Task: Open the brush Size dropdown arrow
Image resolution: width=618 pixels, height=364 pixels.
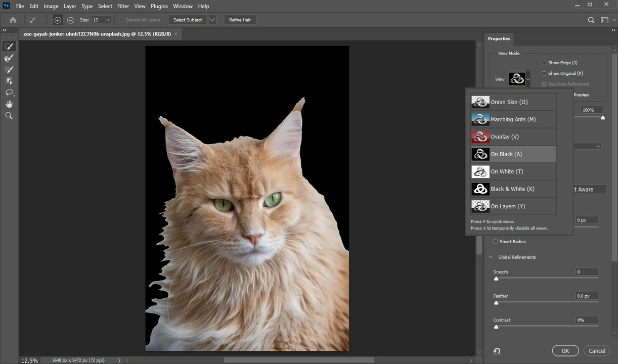Action: tap(108, 20)
